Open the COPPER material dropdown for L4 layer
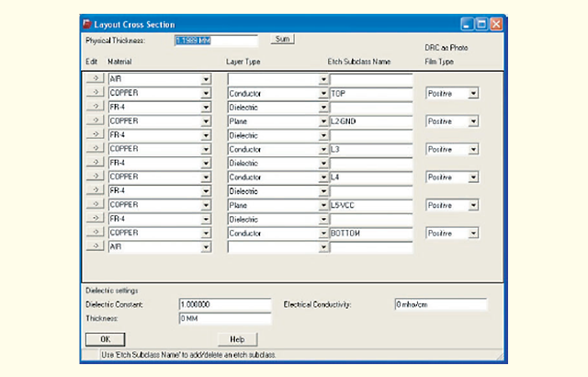Viewport: 588px width, 377px height. pos(206,177)
